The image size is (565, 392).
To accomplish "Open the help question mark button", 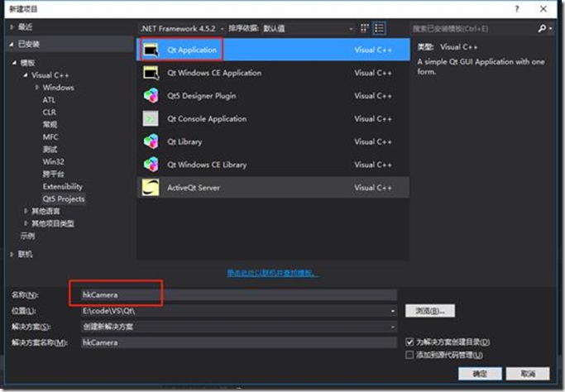I will click(x=517, y=9).
